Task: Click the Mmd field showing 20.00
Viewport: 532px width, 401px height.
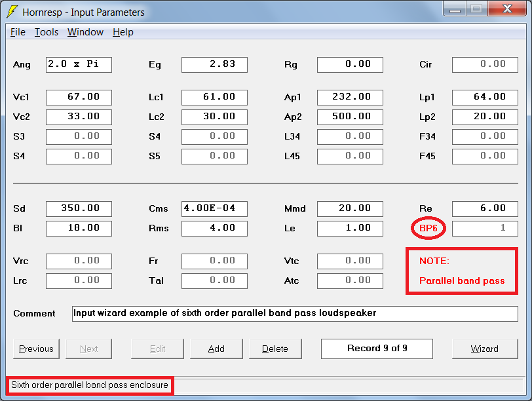Action: click(350, 208)
